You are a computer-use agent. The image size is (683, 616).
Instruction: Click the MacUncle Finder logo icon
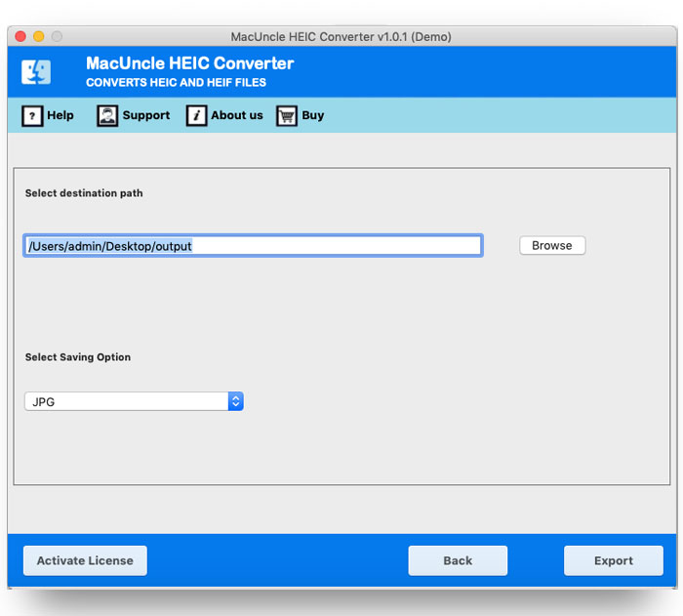[36, 72]
